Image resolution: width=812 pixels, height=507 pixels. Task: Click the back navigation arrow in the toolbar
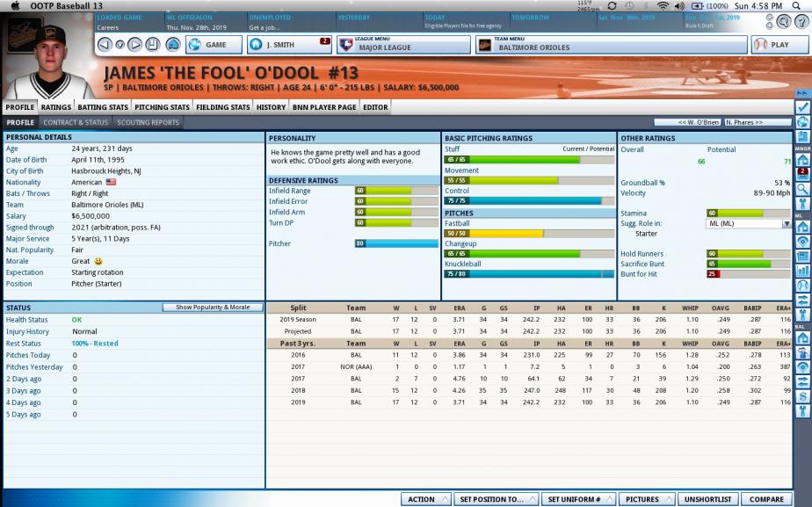[x=105, y=44]
